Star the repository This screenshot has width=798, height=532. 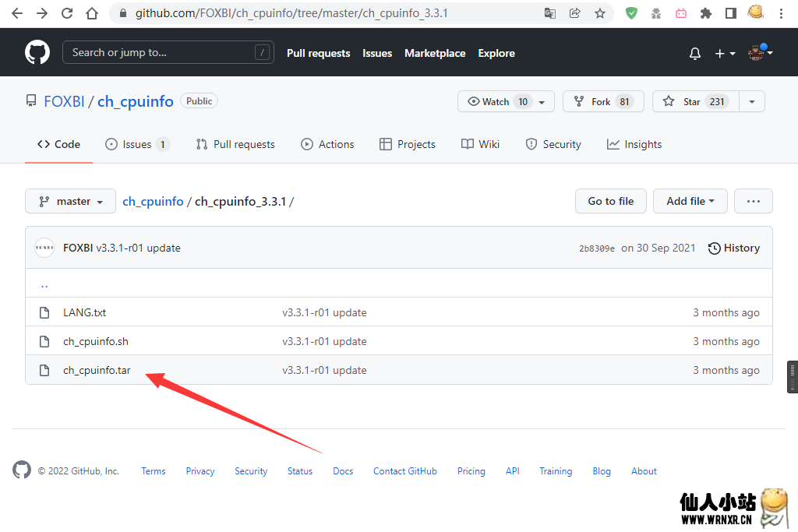pos(696,101)
